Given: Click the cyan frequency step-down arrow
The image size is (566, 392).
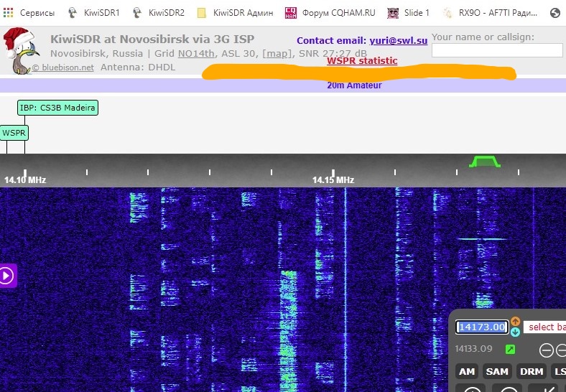Looking at the screenshot, I should pyautogui.click(x=515, y=332).
